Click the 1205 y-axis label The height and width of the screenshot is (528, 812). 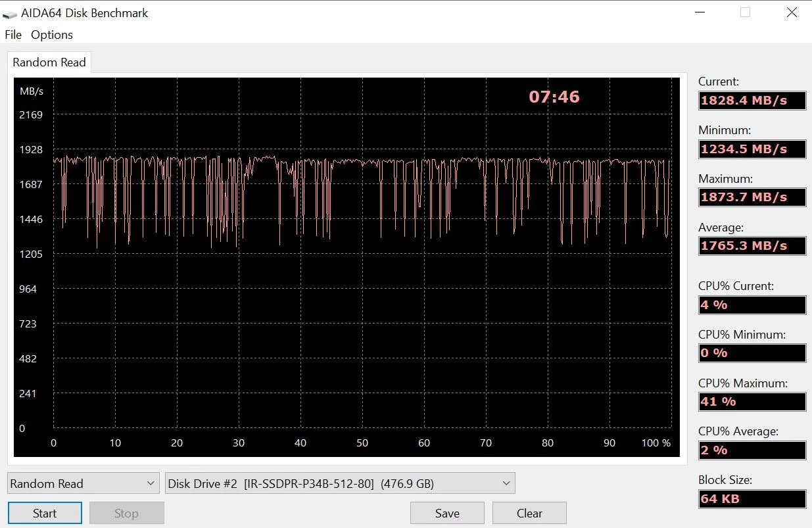(x=31, y=254)
